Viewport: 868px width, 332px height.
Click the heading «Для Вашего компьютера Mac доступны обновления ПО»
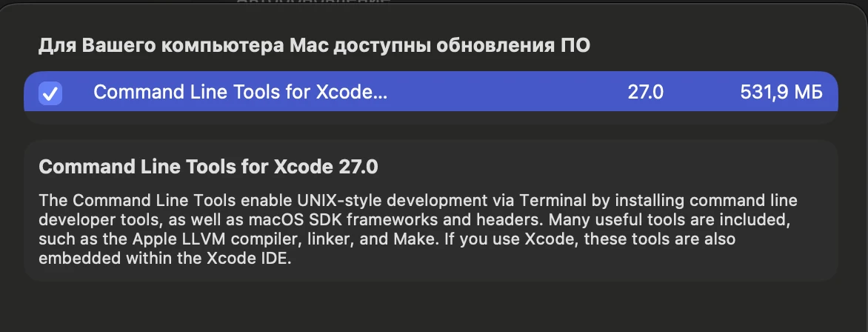[x=314, y=46]
